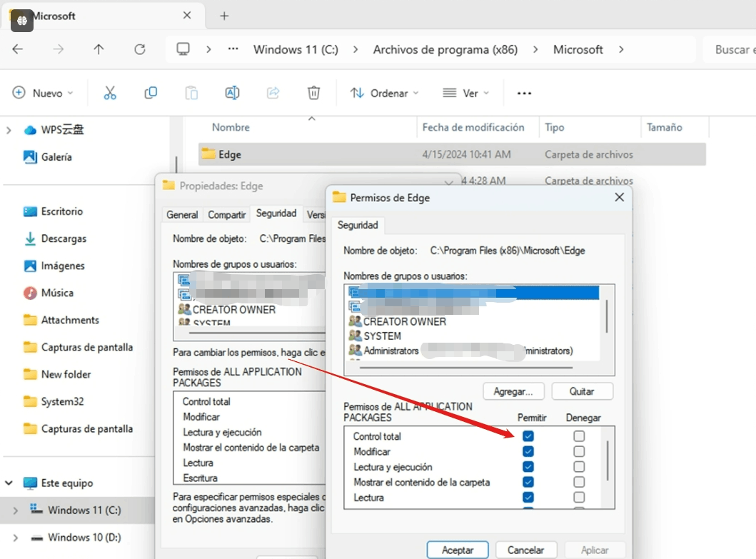The image size is (756, 559).
Task: Open Descargas in the sidebar
Action: (x=64, y=238)
